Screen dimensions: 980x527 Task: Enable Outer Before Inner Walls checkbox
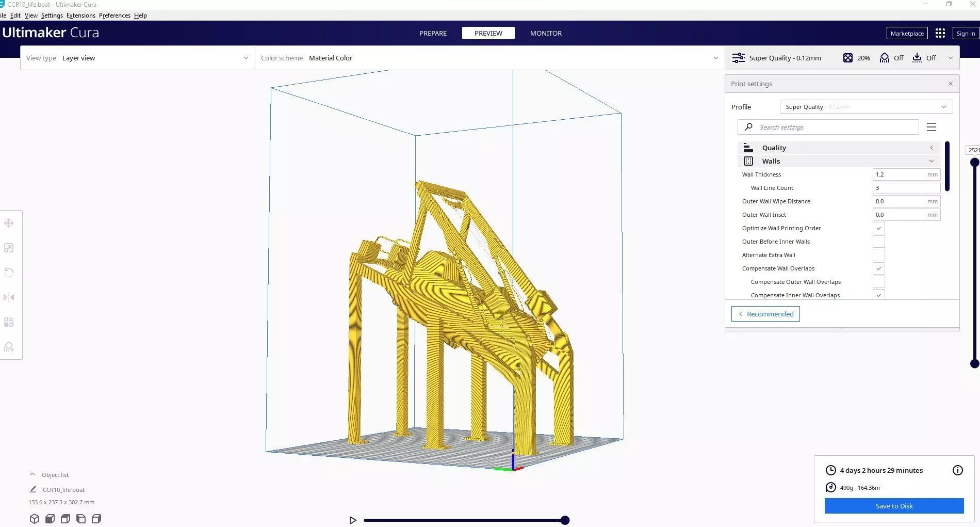[x=879, y=242]
